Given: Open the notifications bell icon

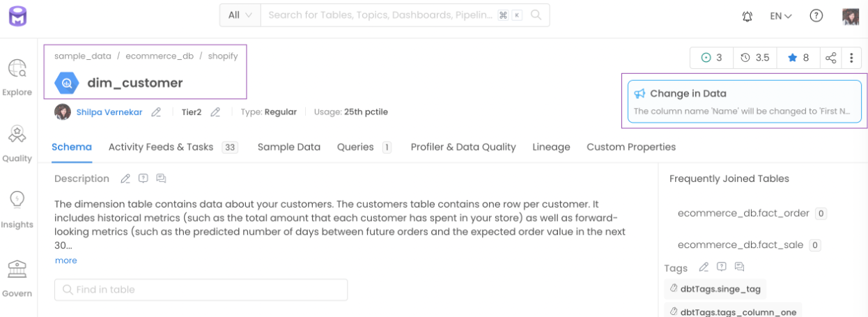Looking at the screenshot, I should [x=747, y=16].
